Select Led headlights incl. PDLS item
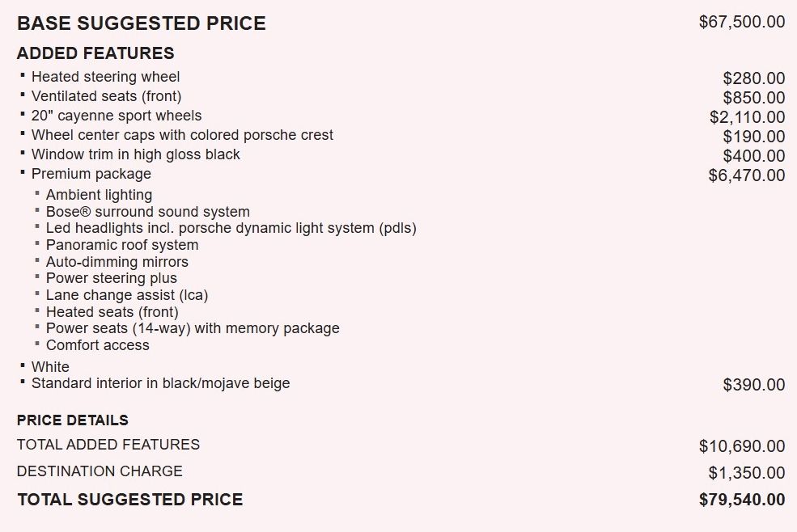The height and width of the screenshot is (532, 797). [231, 228]
